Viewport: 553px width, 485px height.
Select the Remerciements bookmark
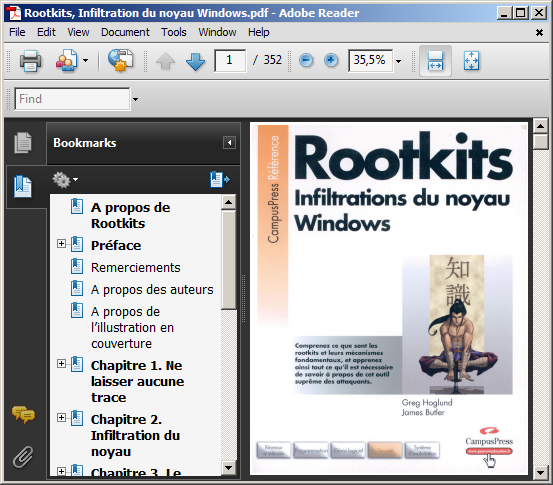point(136,268)
